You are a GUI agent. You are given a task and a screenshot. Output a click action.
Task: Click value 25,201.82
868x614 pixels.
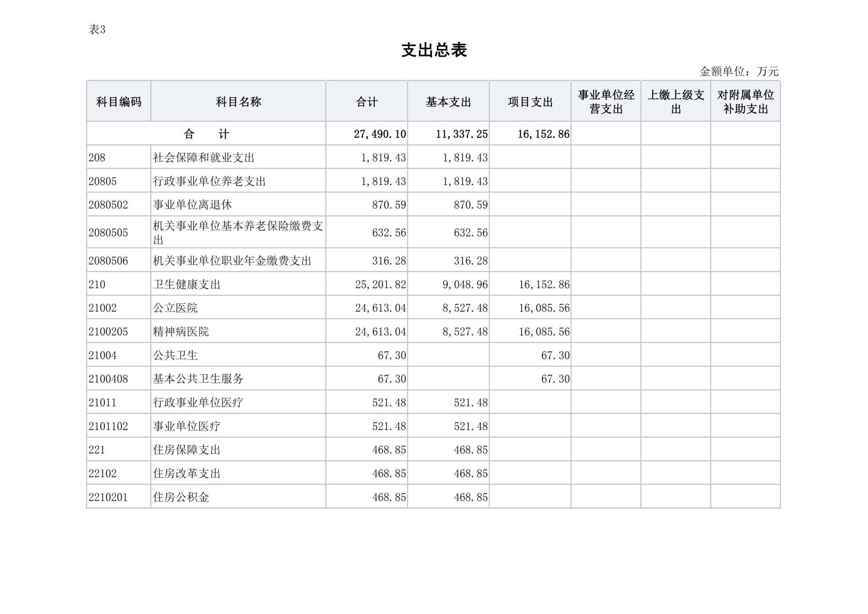point(381,285)
